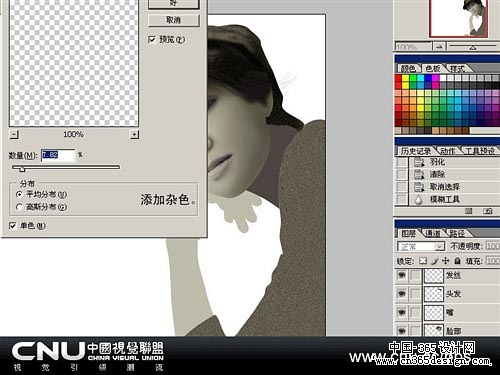Pick the pure red swatch in top row
The image size is (500, 375).
click(x=398, y=78)
